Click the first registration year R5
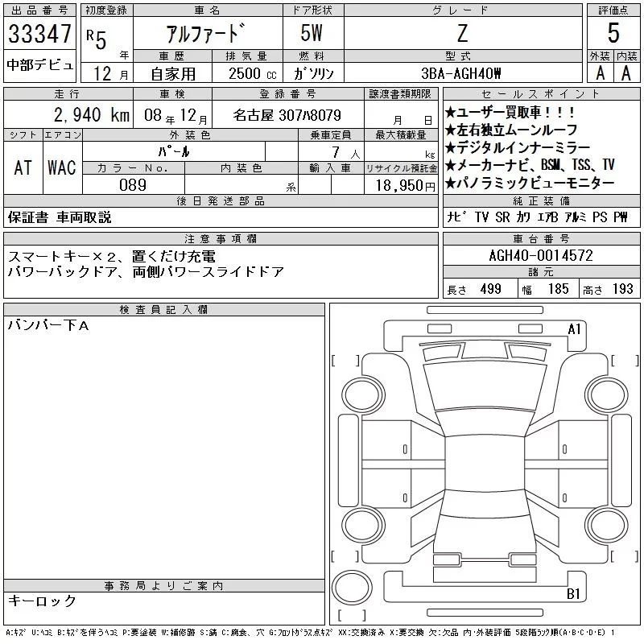The height and width of the screenshot is (644, 644). 96,39
